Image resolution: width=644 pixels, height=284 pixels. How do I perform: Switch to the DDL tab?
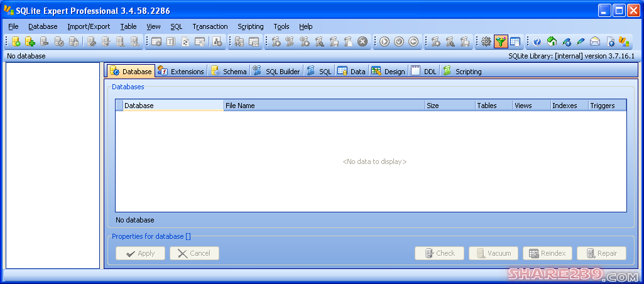pos(424,71)
